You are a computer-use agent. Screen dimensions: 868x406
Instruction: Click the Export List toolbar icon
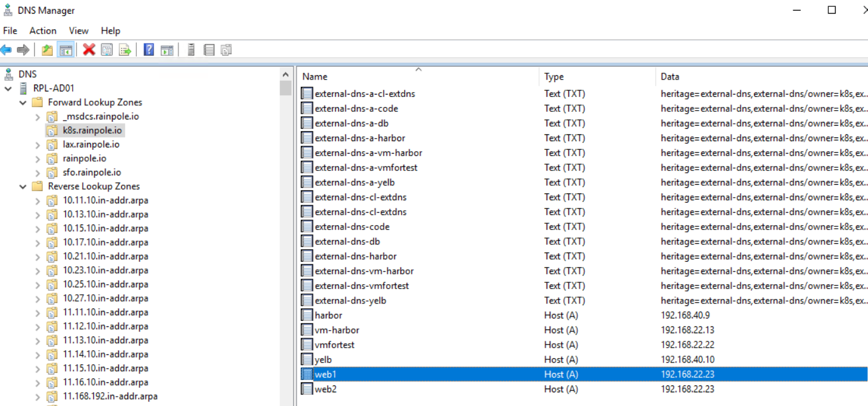(125, 50)
